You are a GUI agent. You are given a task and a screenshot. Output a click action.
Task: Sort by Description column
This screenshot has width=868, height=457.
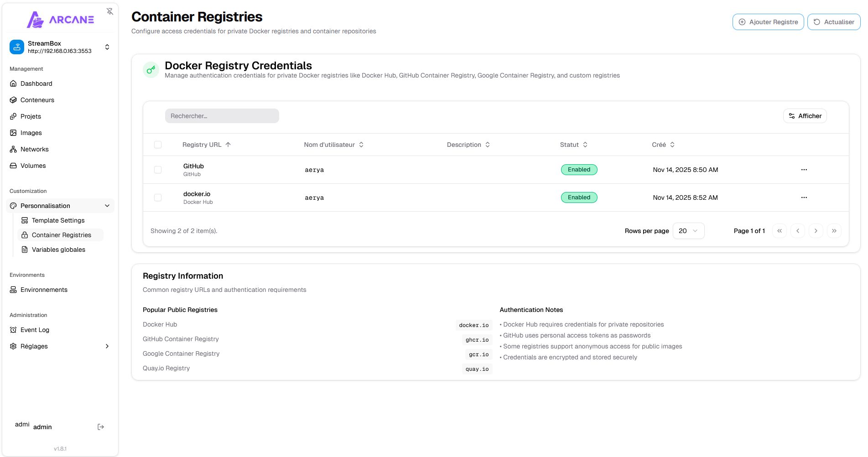(468, 145)
